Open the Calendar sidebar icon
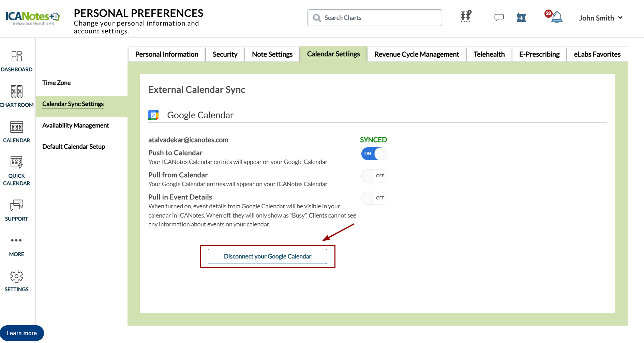The image size is (644, 343). click(17, 127)
